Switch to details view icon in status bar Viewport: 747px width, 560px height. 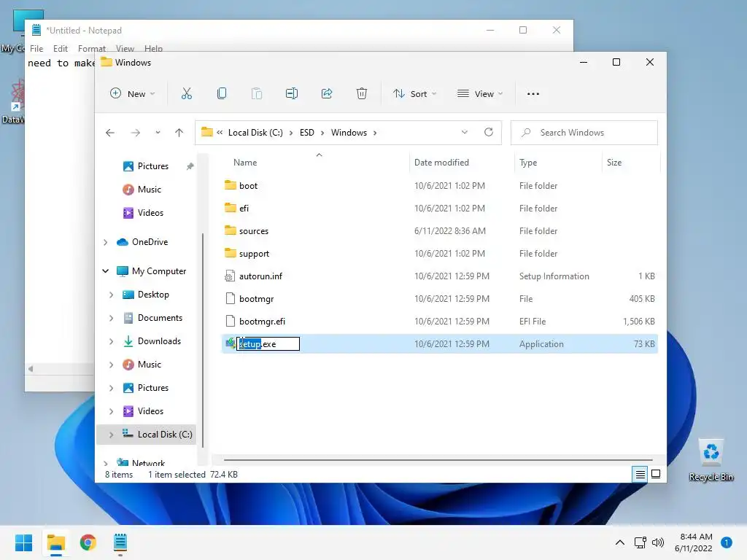(x=640, y=474)
